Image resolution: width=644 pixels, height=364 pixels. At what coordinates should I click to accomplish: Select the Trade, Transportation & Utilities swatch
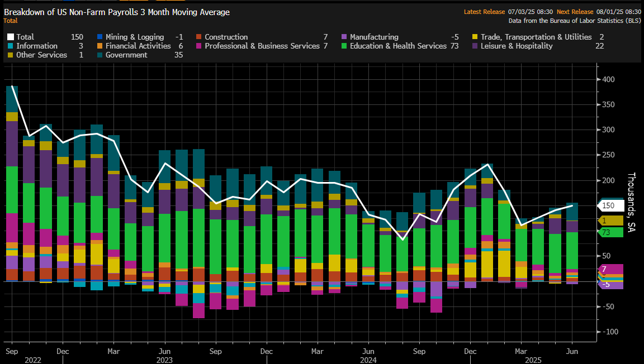point(475,37)
